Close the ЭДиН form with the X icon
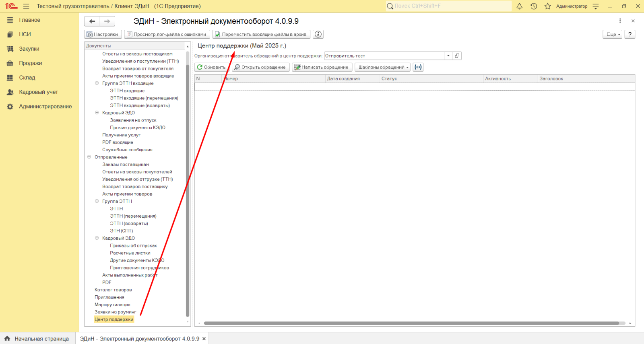This screenshot has width=644, height=344. pyautogui.click(x=633, y=21)
